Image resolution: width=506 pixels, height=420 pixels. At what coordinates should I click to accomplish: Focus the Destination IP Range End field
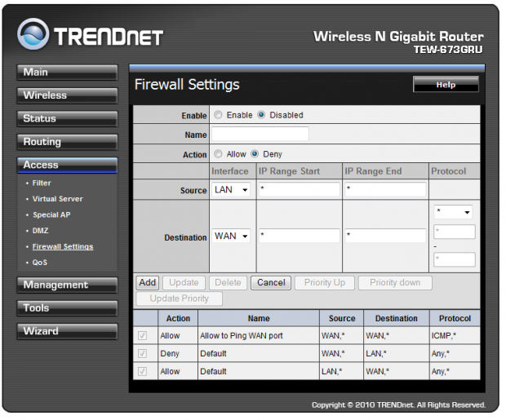click(x=386, y=236)
